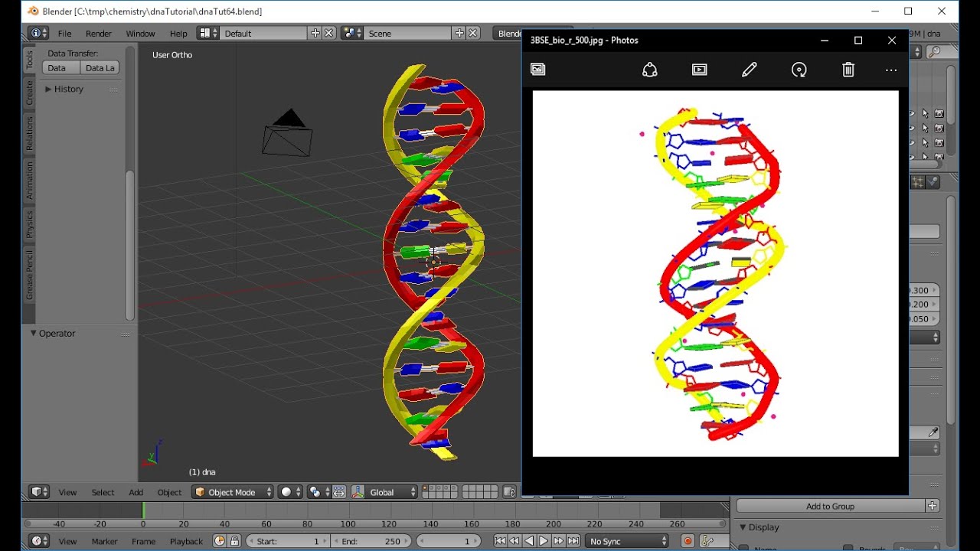Open the 3D View editor type selector
This screenshot has width=980, height=551.
pos(39,492)
